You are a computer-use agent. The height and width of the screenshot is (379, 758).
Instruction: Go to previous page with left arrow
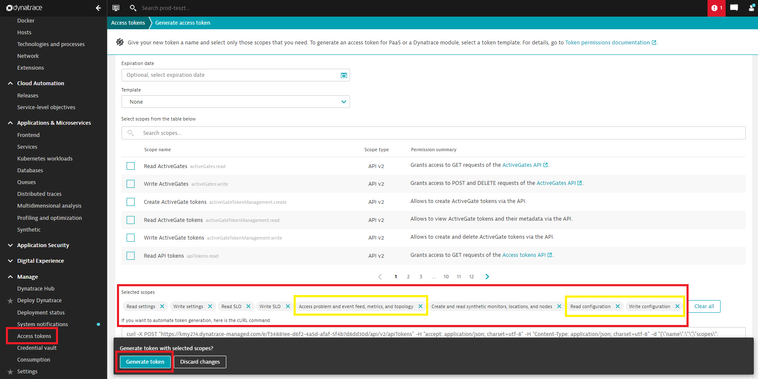tap(379, 277)
